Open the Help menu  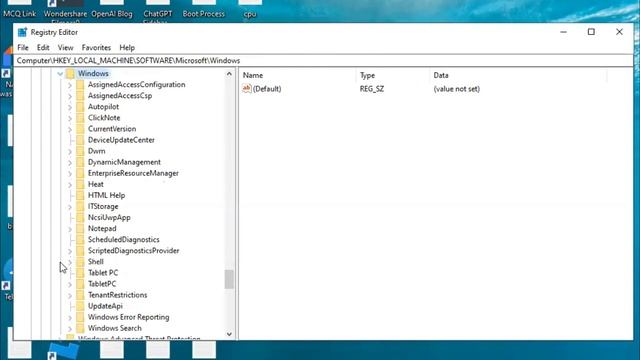[x=127, y=48]
